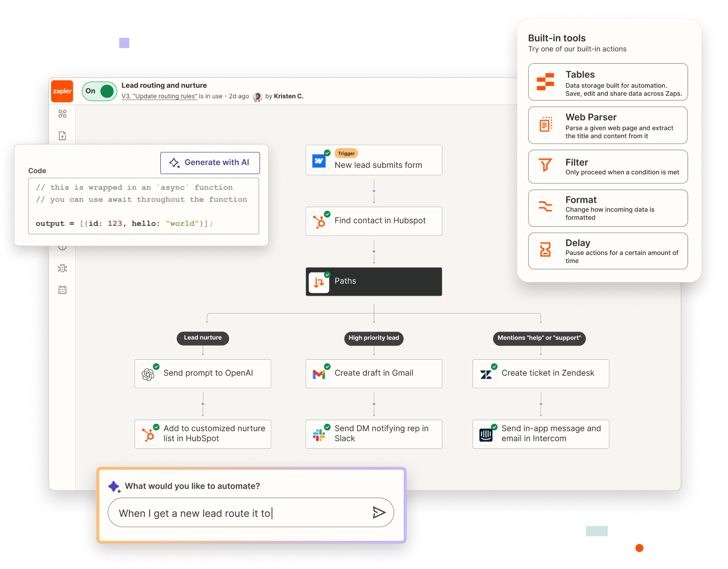Click inside the Code editor box
The width and height of the screenshot is (728, 569).
coord(143,206)
